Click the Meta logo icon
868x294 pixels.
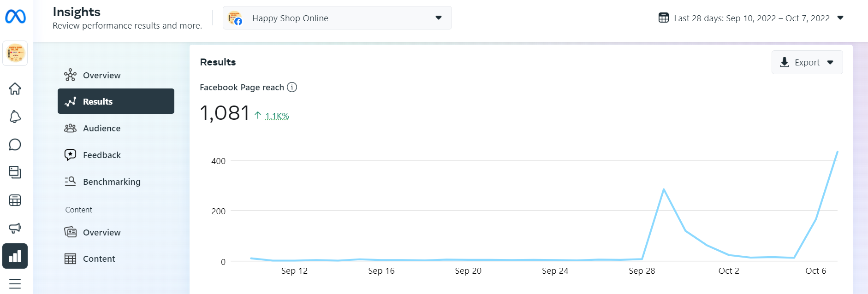click(x=15, y=17)
